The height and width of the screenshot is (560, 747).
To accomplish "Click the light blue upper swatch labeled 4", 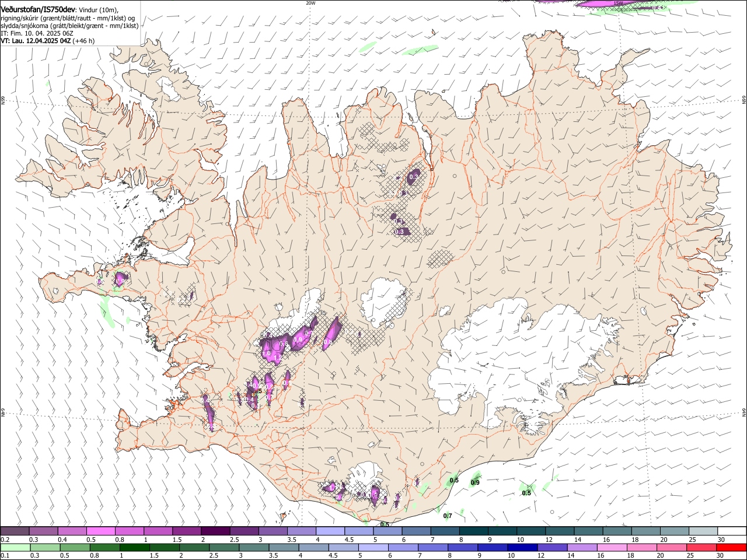I will 330,531.
